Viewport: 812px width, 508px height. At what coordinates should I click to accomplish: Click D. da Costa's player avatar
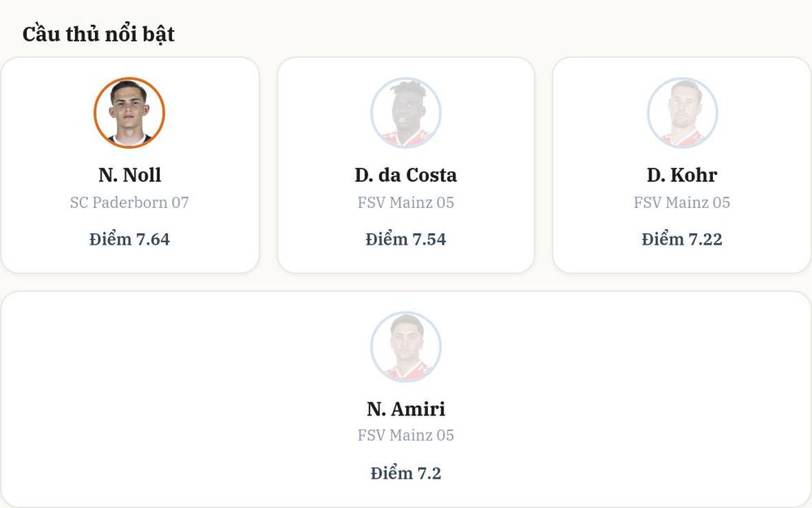(x=406, y=112)
